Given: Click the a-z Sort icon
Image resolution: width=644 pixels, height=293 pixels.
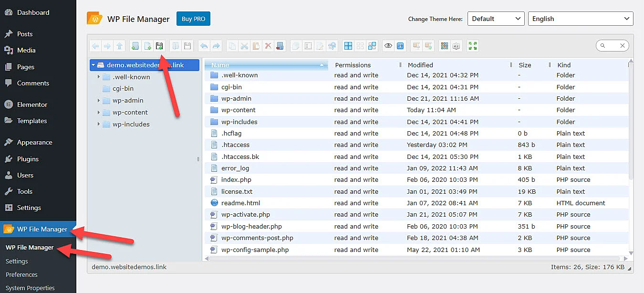Looking at the screenshot, I should click(x=457, y=46).
